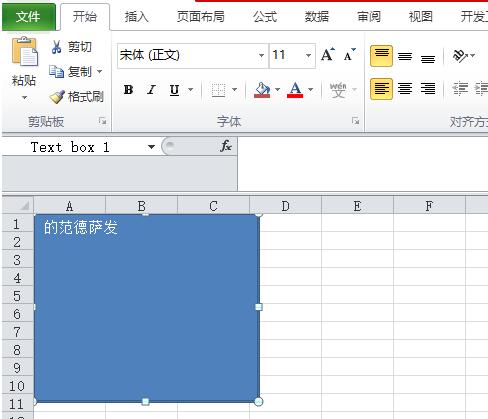
Task: Click the 复制 copy button
Action: [x=76, y=72]
